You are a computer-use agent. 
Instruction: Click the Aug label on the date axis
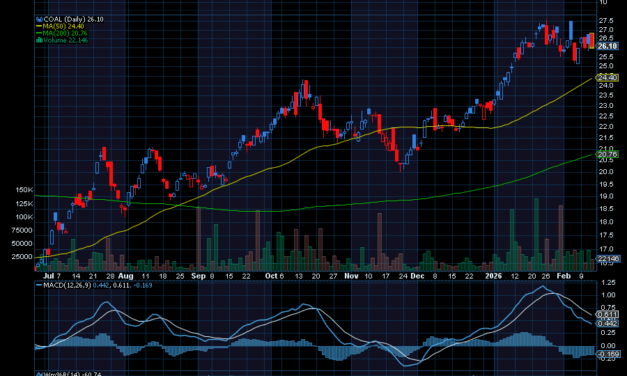(x=126, y=276)
